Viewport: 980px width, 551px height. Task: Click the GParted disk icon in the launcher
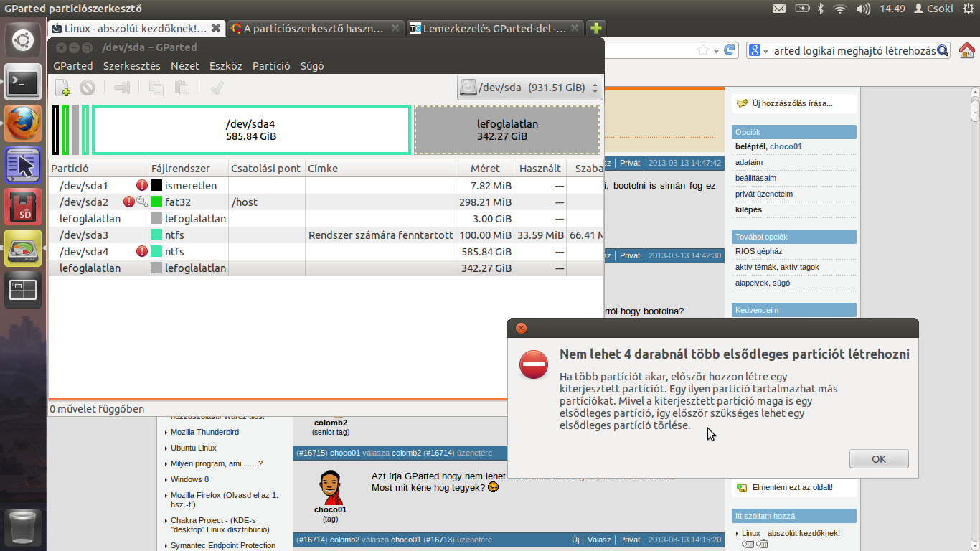point(23,248)
